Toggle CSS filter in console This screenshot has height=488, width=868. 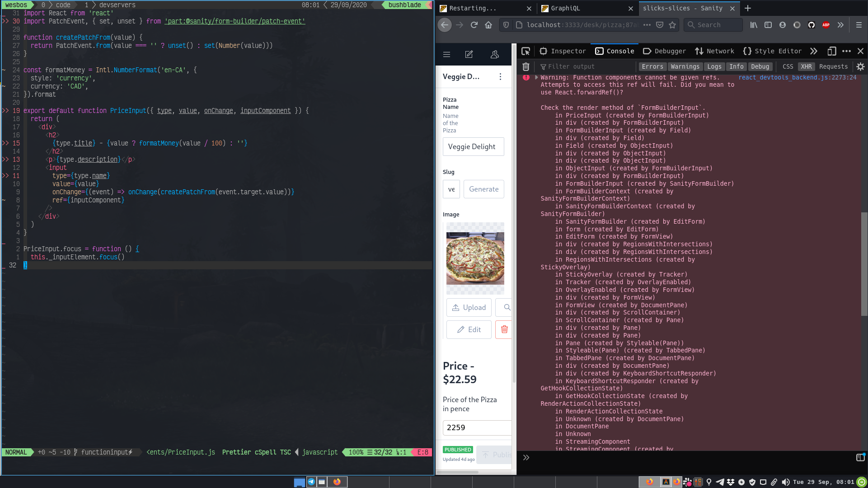tap(788, 66)
